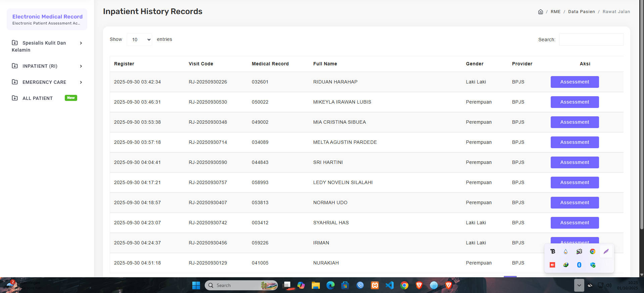Go to Data Pasien breadcrumb link
The image size is (644, 293).
(x=581, y=12)
